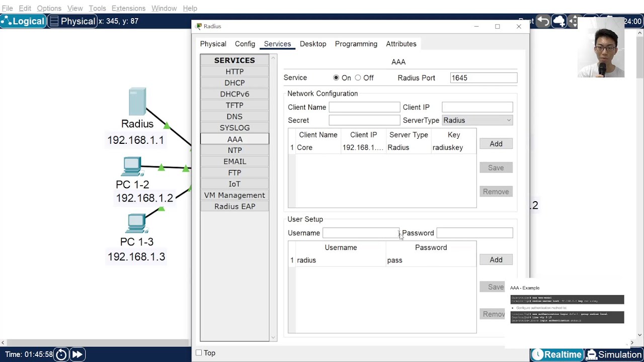Switch to the Services tab
The height and width of the screenshot is (362, 644).
pyautogui.click(x=277, y=44)
